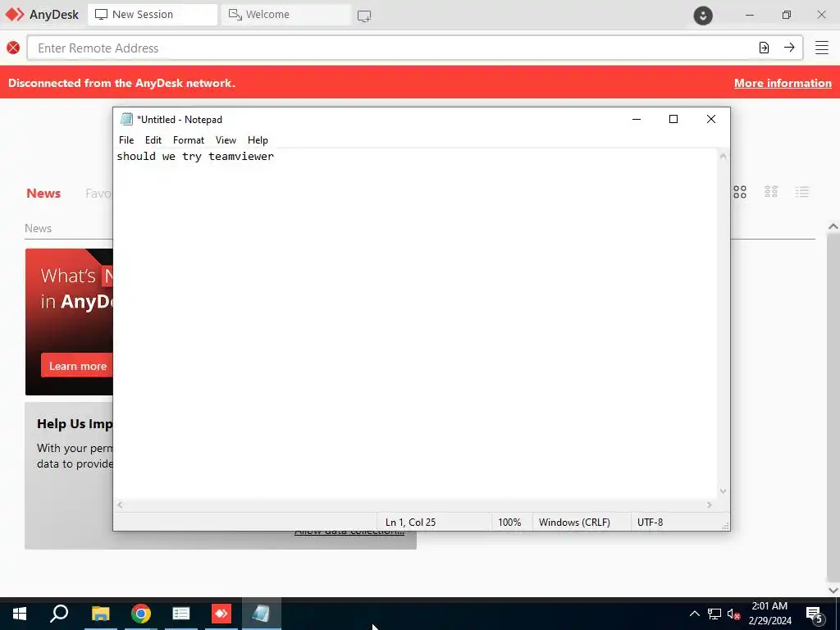
Task: Click the Notepad taskbar icon
Action: coord(261,614)
